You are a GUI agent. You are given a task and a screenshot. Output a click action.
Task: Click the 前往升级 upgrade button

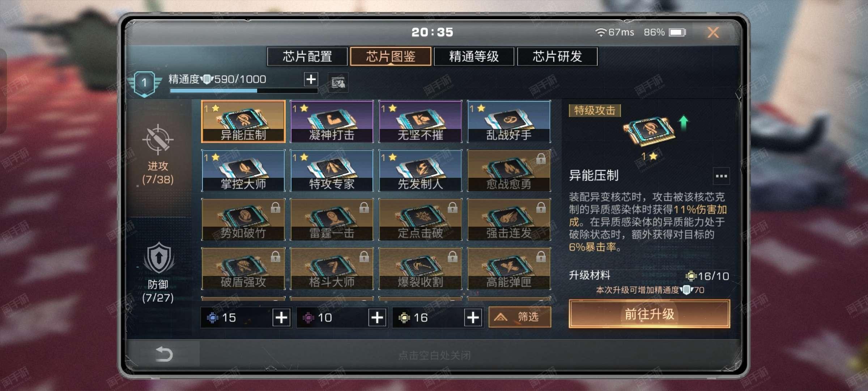click(649, 314)
